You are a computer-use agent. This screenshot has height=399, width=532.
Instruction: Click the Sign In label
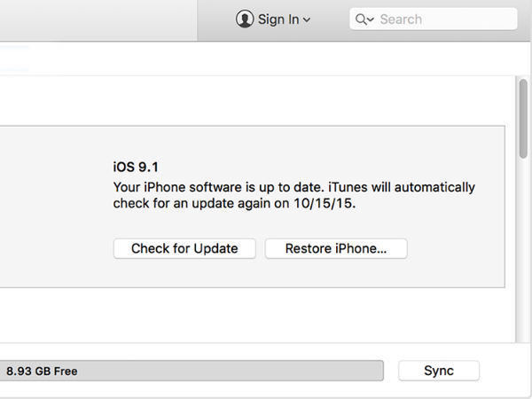click(278, 20)
